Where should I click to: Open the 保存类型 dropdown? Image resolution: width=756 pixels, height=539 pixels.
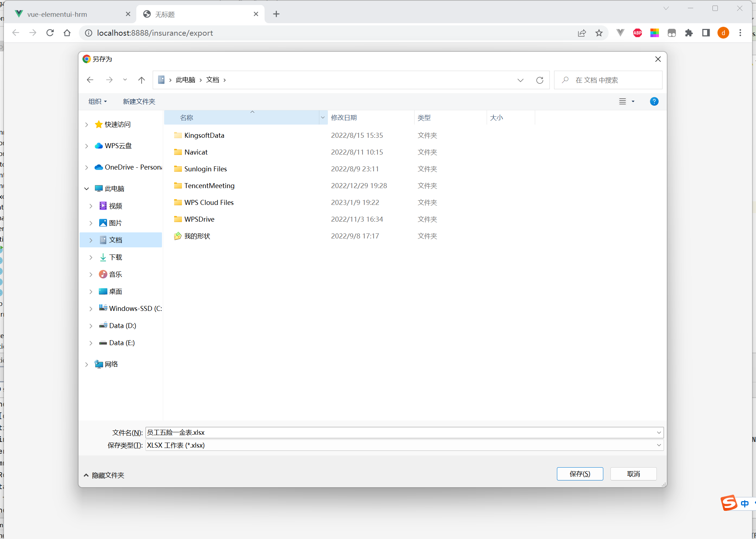[x=659, y=445]
